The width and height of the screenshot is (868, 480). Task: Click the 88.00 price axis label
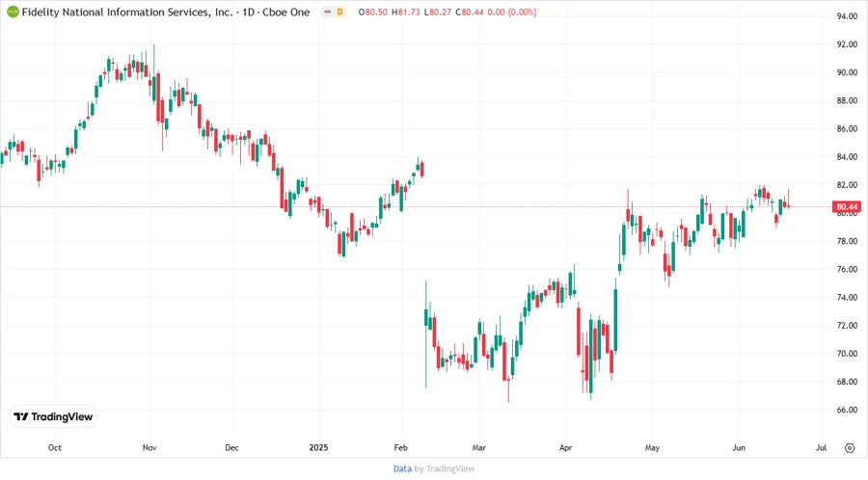click(x=847, y=100)
